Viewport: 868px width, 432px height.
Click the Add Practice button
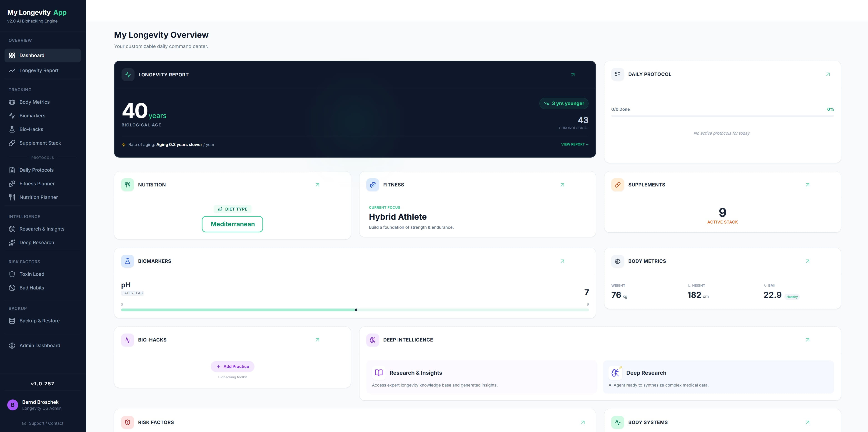232,366
